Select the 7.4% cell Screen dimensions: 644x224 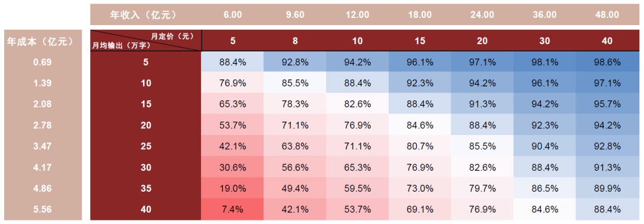click(233, 210)
